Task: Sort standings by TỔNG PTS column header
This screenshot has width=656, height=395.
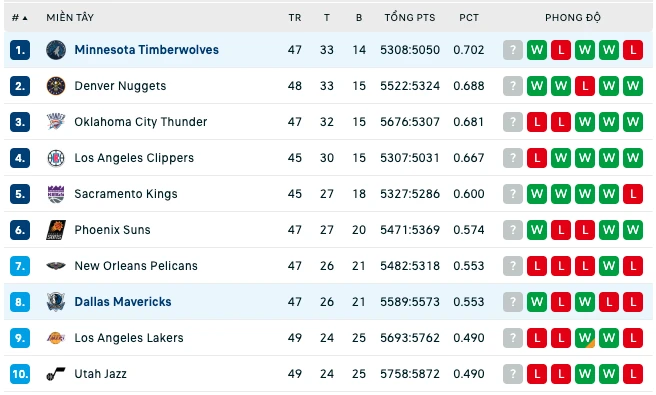Action: [410, 18]
